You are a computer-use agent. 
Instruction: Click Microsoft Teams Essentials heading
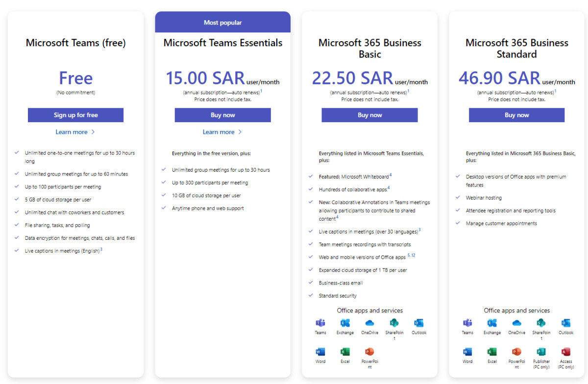(223, 43)
